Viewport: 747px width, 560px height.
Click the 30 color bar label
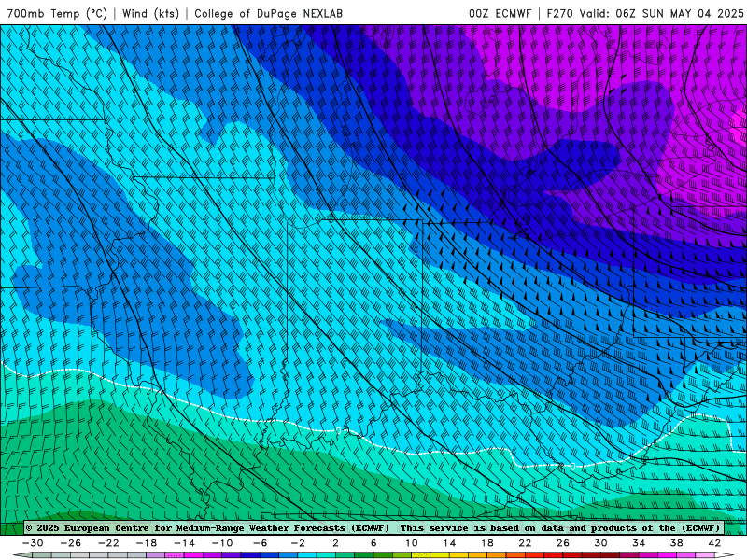[x=600, y=543]
